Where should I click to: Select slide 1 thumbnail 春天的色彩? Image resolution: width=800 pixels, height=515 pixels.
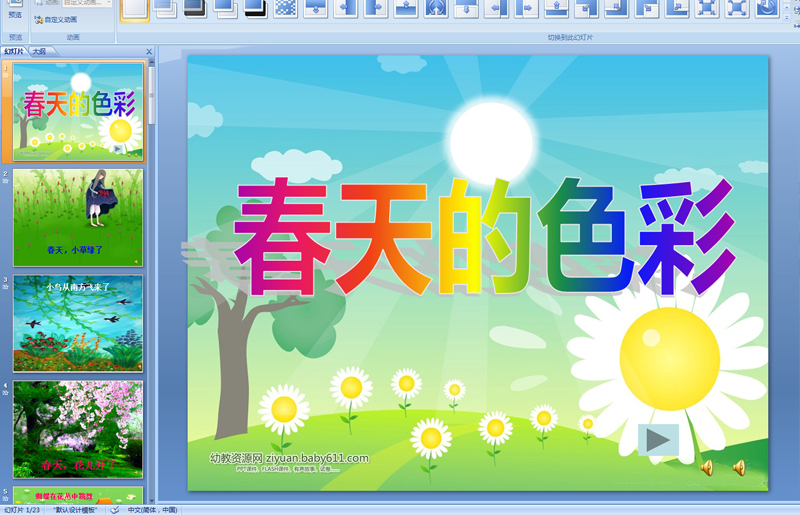(78, 112)
